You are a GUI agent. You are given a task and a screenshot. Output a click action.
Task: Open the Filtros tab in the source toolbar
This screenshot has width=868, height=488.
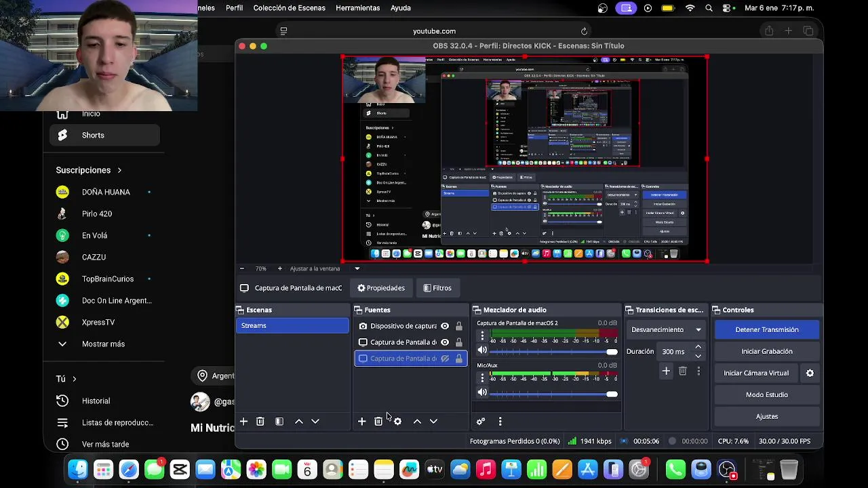pyautogui.click(x=437, y=288)
